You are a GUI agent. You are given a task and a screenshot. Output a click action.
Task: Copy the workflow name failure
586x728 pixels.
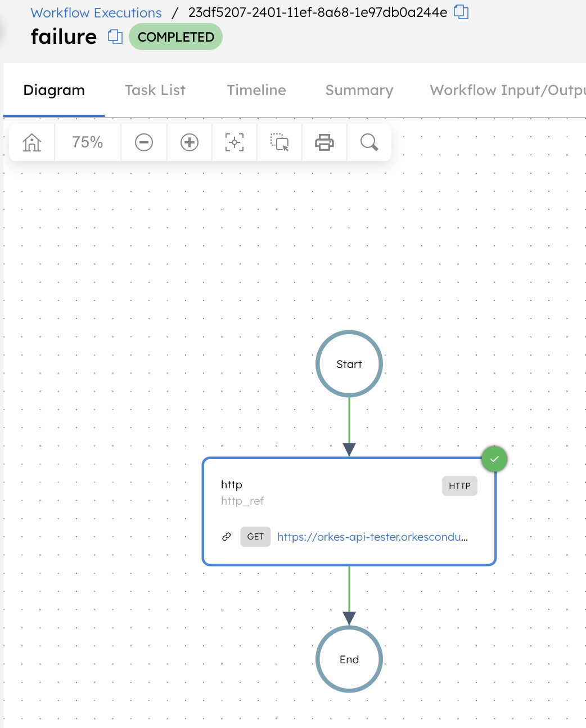pyautogui.click(x=115, y=37)
